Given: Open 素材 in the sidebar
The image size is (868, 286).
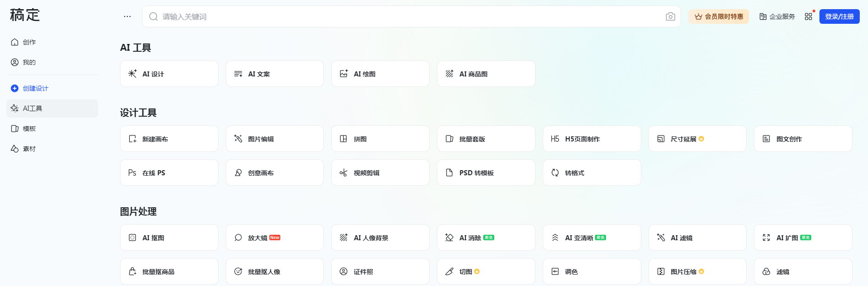Looking at the screenshot, I should click(29, 149).
